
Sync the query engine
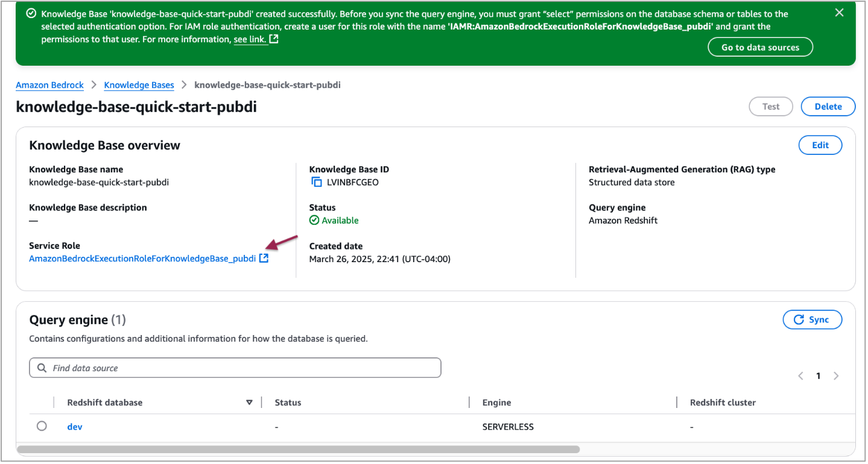[812, 319]
